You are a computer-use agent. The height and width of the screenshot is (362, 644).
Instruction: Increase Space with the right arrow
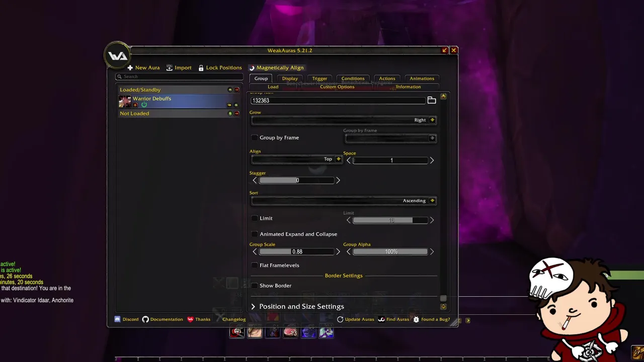click(x=432, y=160)
